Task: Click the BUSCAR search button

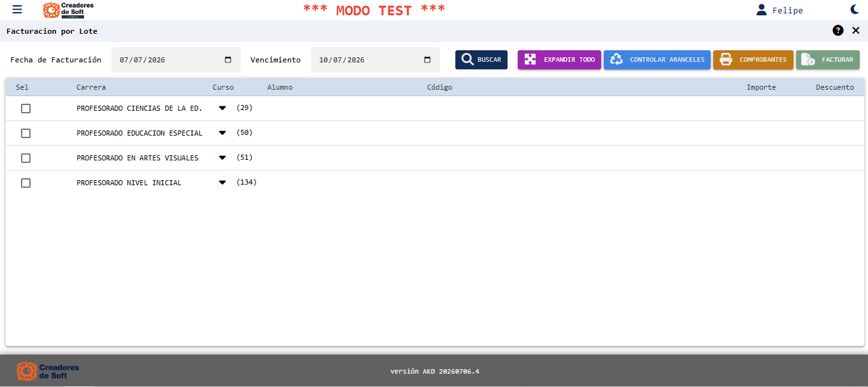Action: click(x=481, y=60)
